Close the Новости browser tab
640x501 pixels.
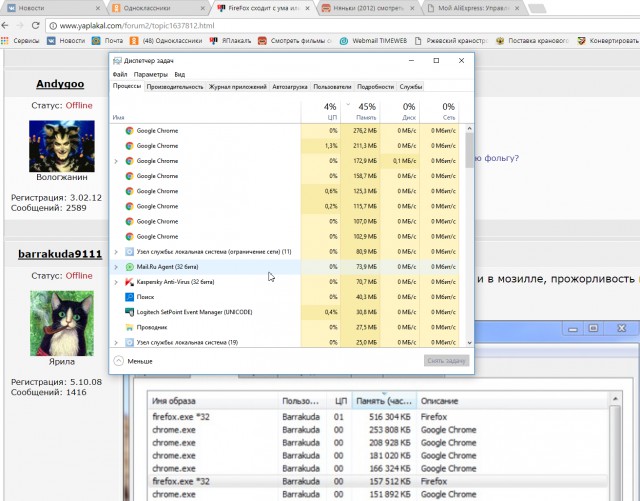98,8
